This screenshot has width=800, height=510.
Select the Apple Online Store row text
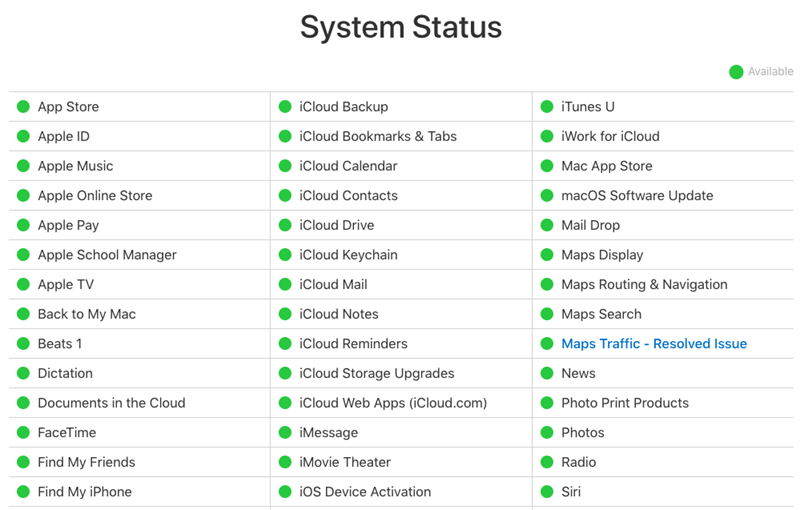(x=95, y=195)
